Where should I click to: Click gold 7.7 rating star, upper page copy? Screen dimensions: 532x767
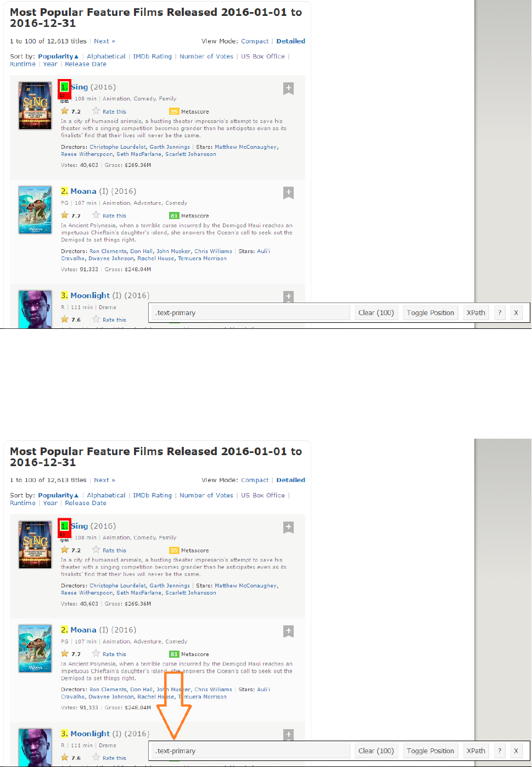(65, 215)
